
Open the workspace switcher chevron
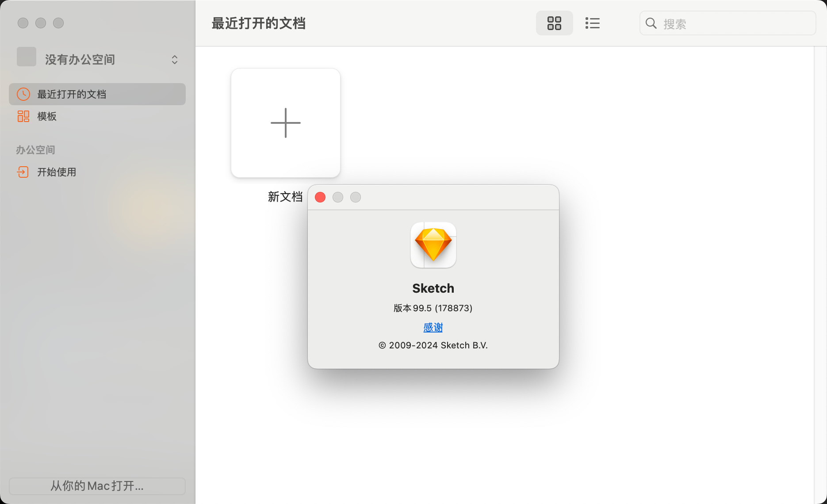pyautogui.click(x=175, y=60)
